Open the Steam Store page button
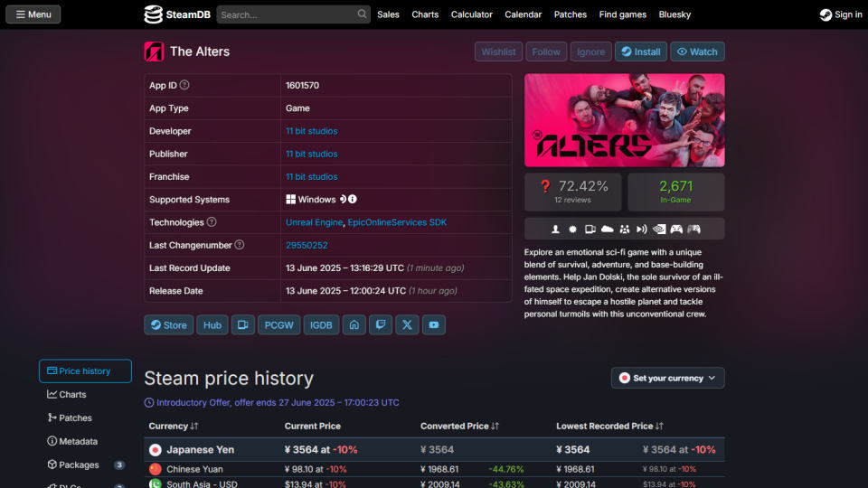 (169, 324)
